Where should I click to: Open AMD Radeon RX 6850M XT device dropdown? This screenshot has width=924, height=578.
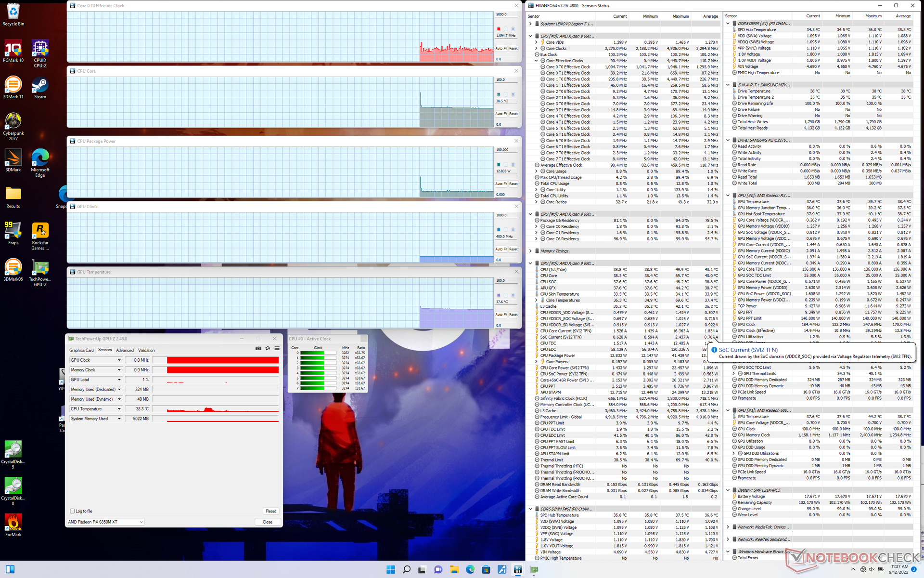coord(105,522)
